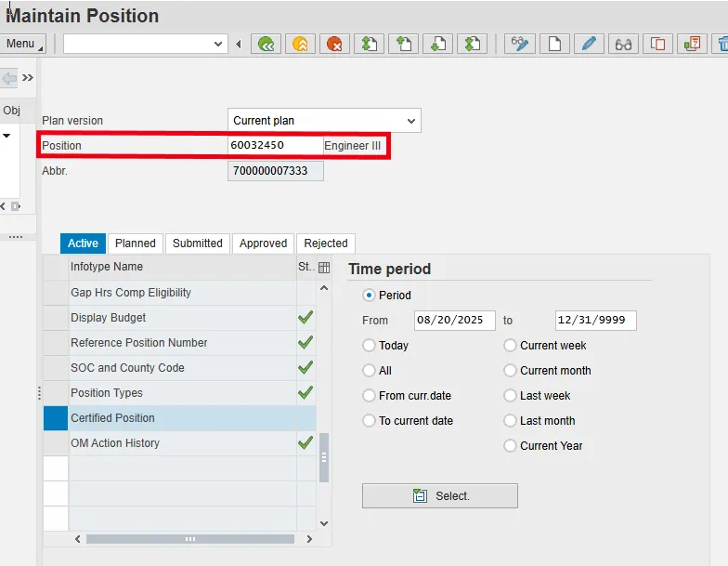
Task: Open the command field dropdown
Action: coord(217,45)
